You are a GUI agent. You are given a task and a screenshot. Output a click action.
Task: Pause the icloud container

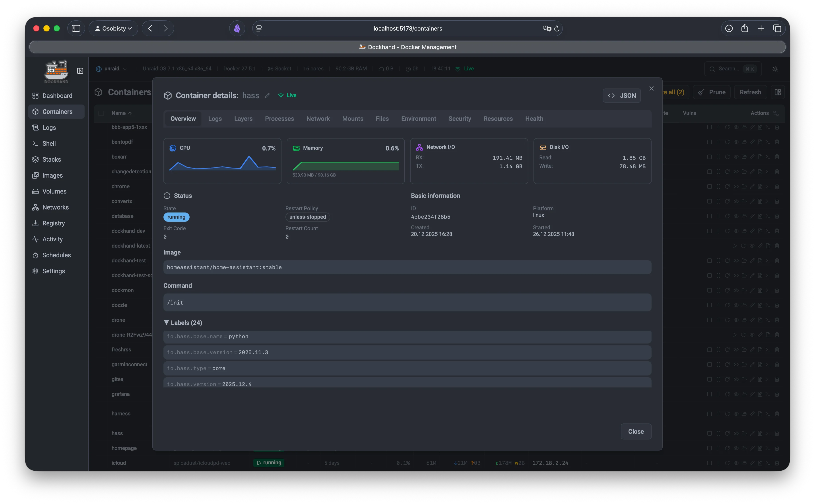(718, 463)
